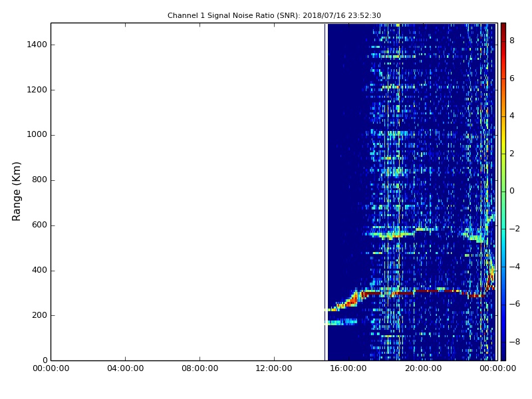Image resolution: width=532 pixels, height=399 pixels.
Task: Click the colorbar label −2
Action: pos(514,229)
